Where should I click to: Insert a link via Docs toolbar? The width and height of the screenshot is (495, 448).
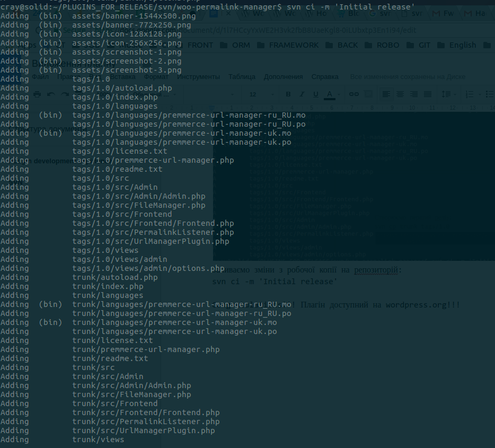click(x=354, y=94)
